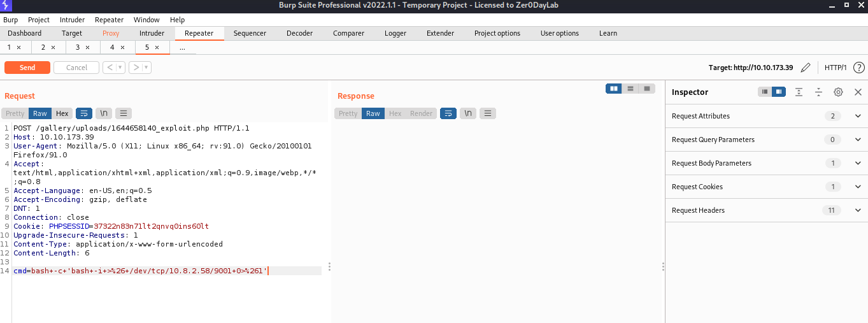Screen dimensions: 868x323
Task: Switch Request view to Hex
Action: click(62, 113)
